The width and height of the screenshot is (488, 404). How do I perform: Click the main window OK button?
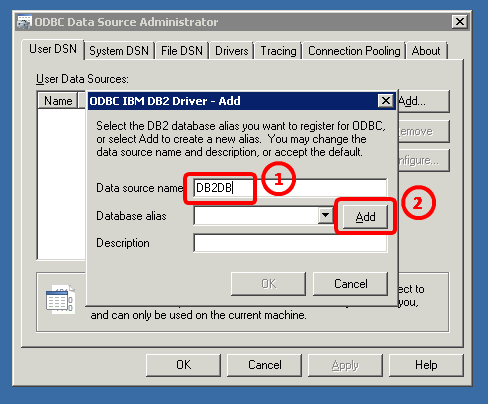[x=183, y=365]
